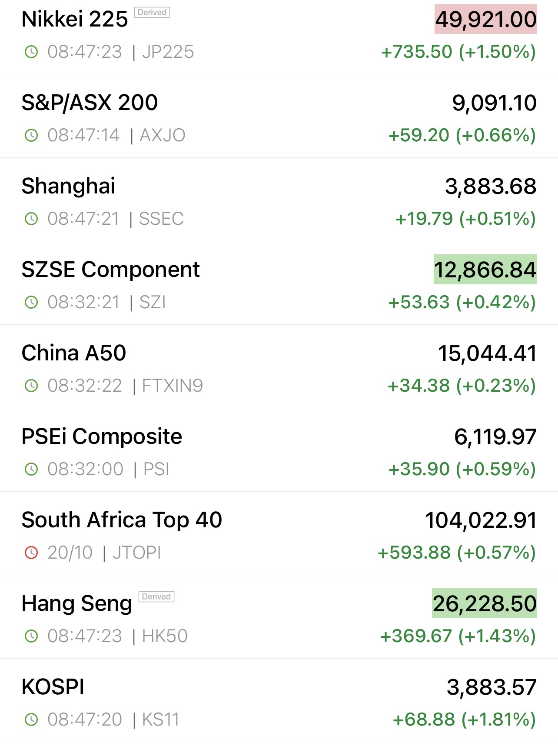
Task: Select the Shanghai index title
Action: pos(68,187)
